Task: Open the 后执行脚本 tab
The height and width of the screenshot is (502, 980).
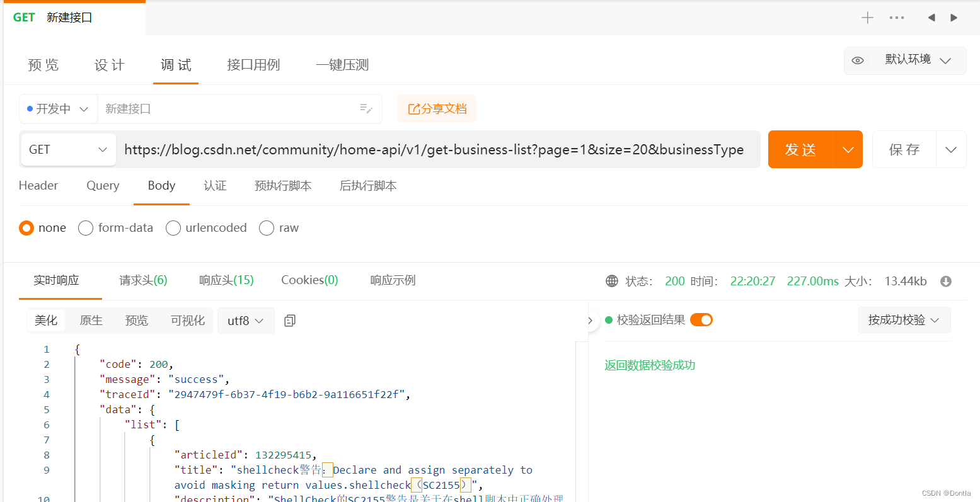Action: point(368,186)
